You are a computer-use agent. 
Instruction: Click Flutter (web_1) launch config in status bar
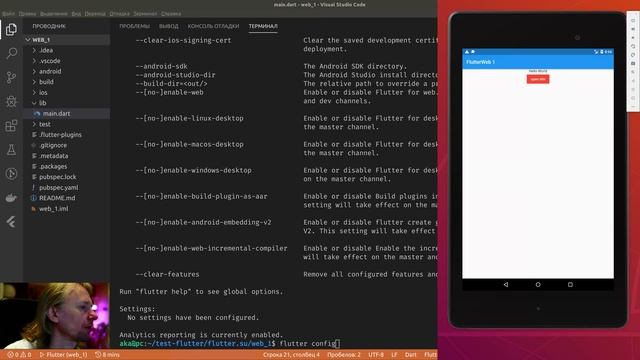click(x=63, y=355)
